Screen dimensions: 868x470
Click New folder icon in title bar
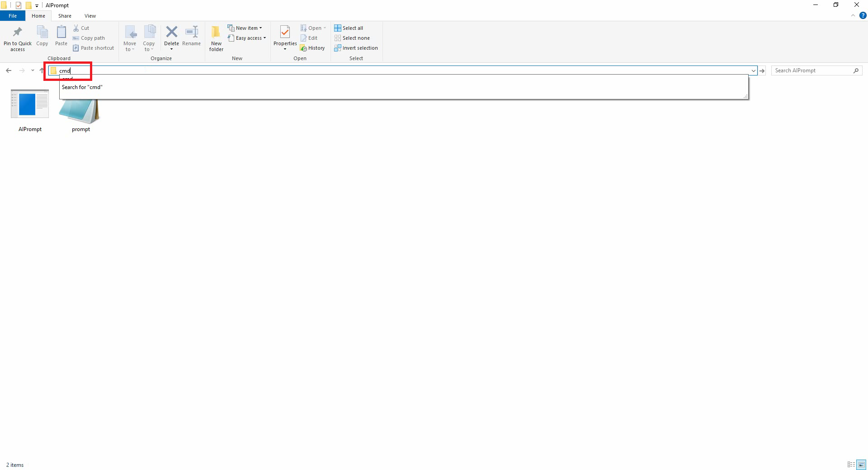pos(28,5)
